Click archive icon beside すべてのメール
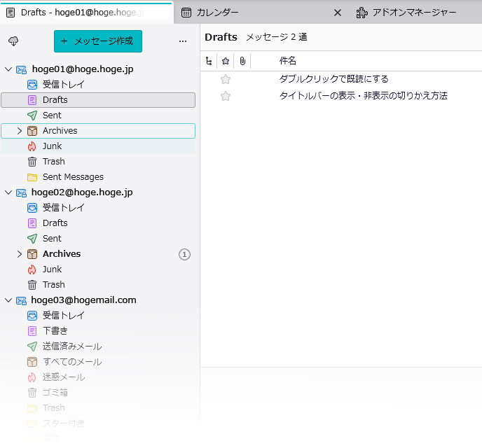482x448 pixels. click(x=32, y=362)
